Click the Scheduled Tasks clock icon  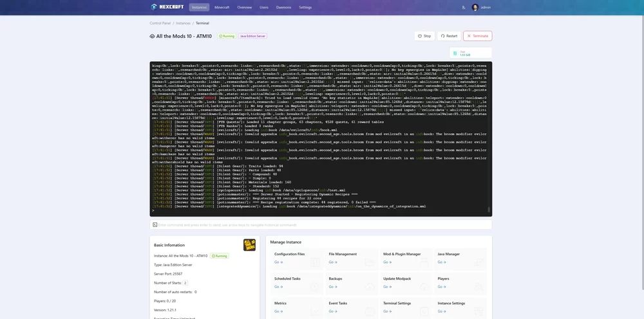pyautogui.click(x=315, y=287)
